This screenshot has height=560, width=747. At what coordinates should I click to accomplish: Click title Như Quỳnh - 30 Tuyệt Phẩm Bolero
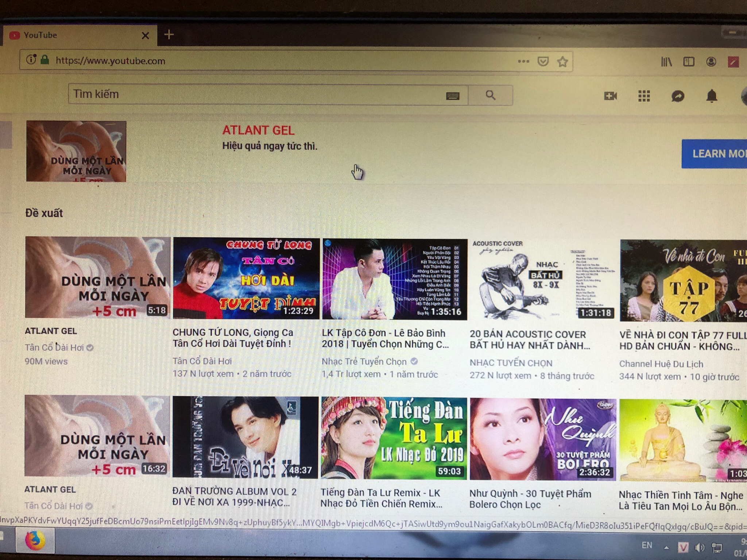click(530, 499)
